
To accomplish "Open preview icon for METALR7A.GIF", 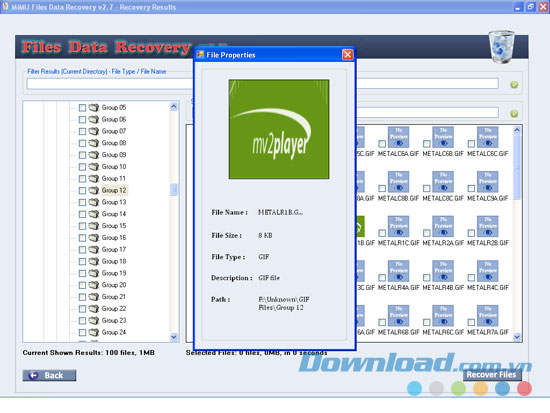I will pos(488,315).
